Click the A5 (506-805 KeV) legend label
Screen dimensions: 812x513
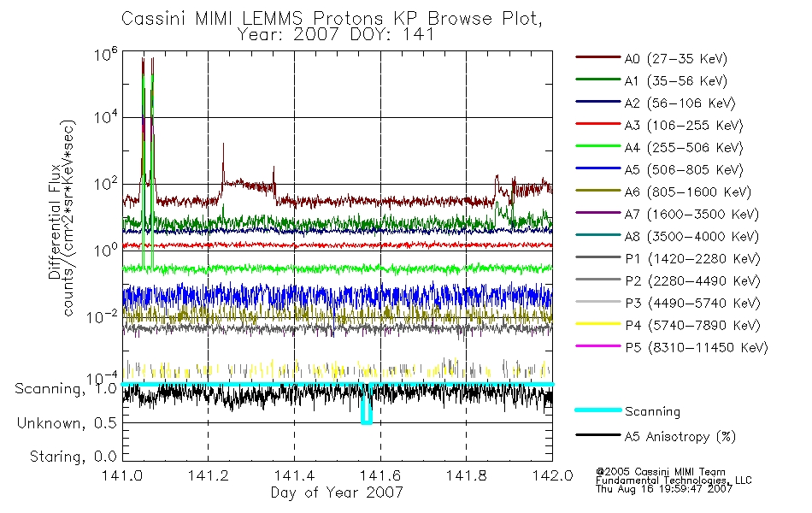[684, 170]
